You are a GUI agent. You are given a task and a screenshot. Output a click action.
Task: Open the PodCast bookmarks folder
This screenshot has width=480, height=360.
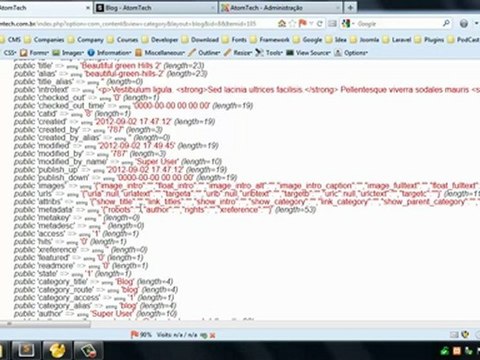click(x=464, y=40)
